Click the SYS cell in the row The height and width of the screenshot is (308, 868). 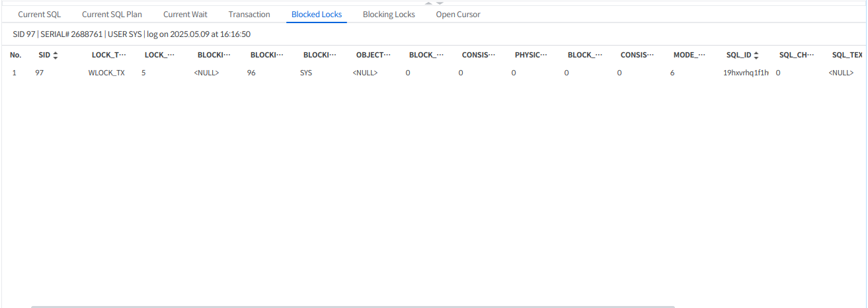point(306,73)
